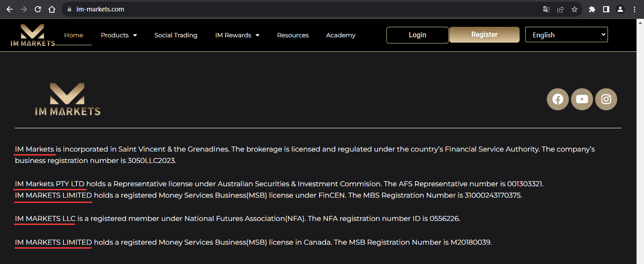
Task: Open the Social Trading page
Action: pyautogui.click(x=176, y=35)
